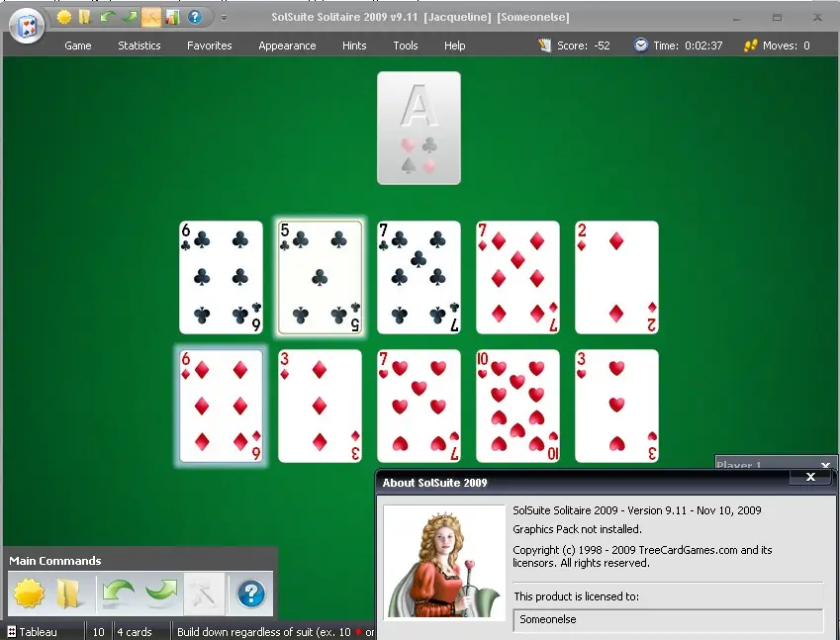Click the Moves footsteps icon
This screenshot has width=840, height=640.
click(750, 46)
